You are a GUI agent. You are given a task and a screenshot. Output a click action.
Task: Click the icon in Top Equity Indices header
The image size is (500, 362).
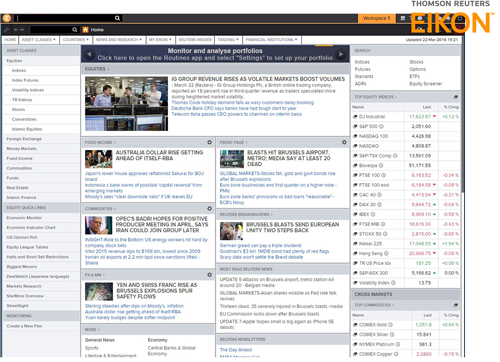456,97
